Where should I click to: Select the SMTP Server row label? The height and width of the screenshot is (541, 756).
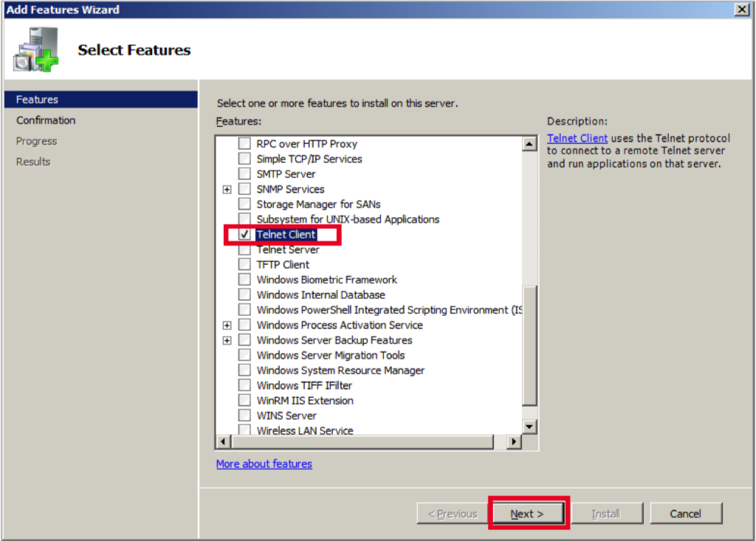[x=286, y=173]
